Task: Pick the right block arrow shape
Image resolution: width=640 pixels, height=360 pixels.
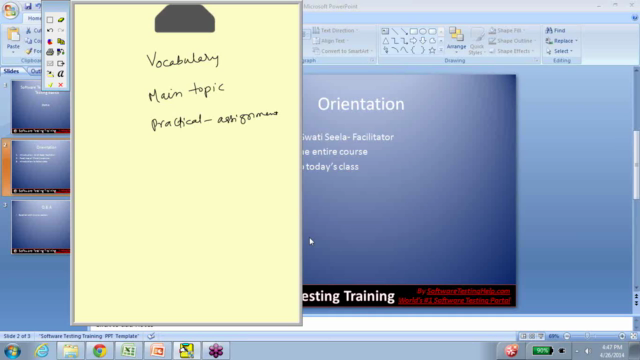Action: pyautogui.click(x=413, y=41)
